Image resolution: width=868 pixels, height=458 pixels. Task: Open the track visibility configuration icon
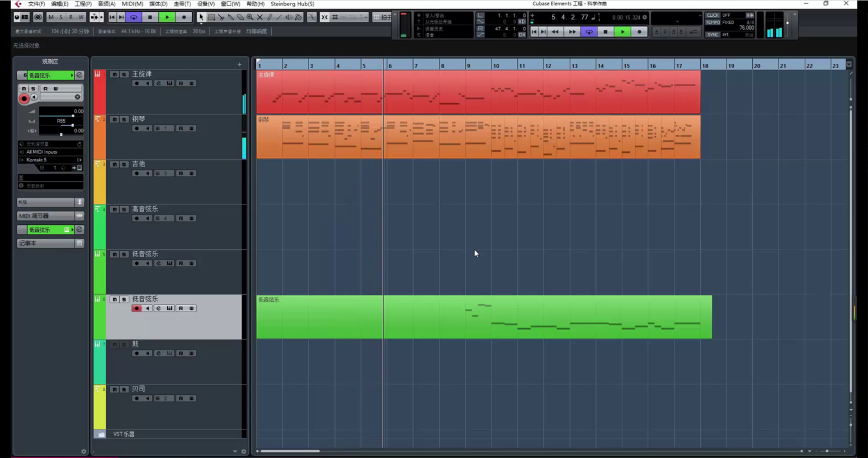(25, 17)
